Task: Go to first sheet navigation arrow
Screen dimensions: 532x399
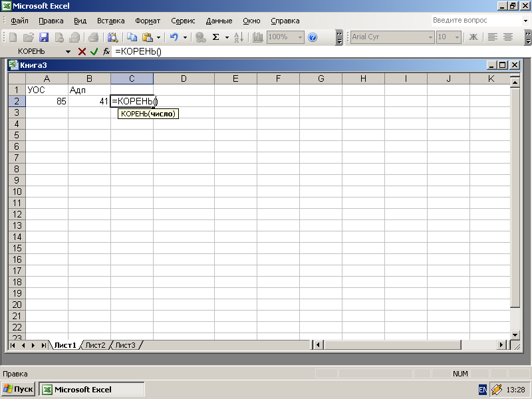Action: click(13, 345)
